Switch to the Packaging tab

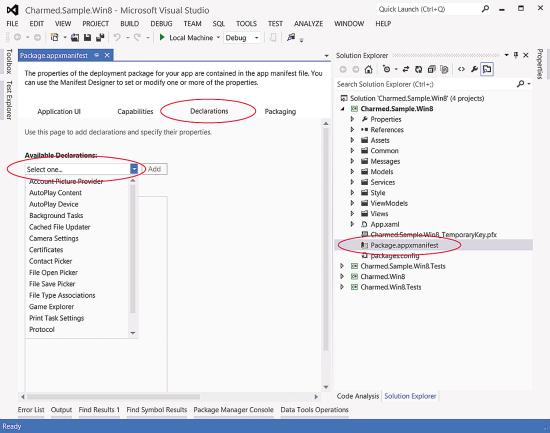tap(280, 111)
